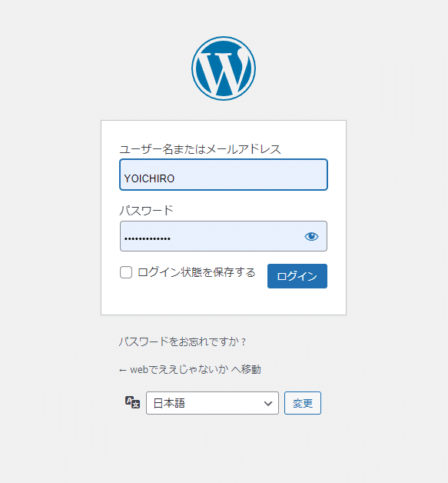
Task: Show password with the eye icon
Action: (x=311, y=236)
